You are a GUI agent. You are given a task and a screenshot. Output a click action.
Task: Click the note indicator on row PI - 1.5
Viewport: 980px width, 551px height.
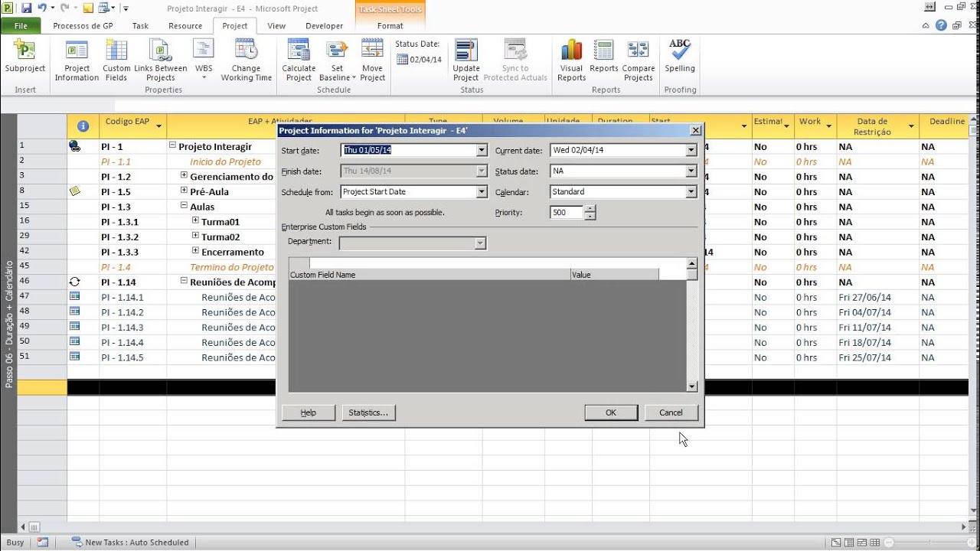click(74, 191)
